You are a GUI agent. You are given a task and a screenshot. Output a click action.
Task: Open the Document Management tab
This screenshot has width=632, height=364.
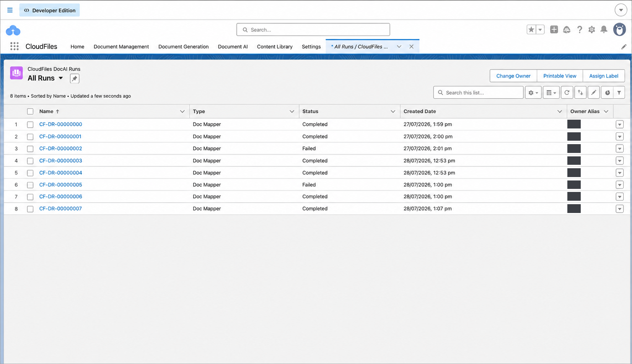(x=121, y=47)
